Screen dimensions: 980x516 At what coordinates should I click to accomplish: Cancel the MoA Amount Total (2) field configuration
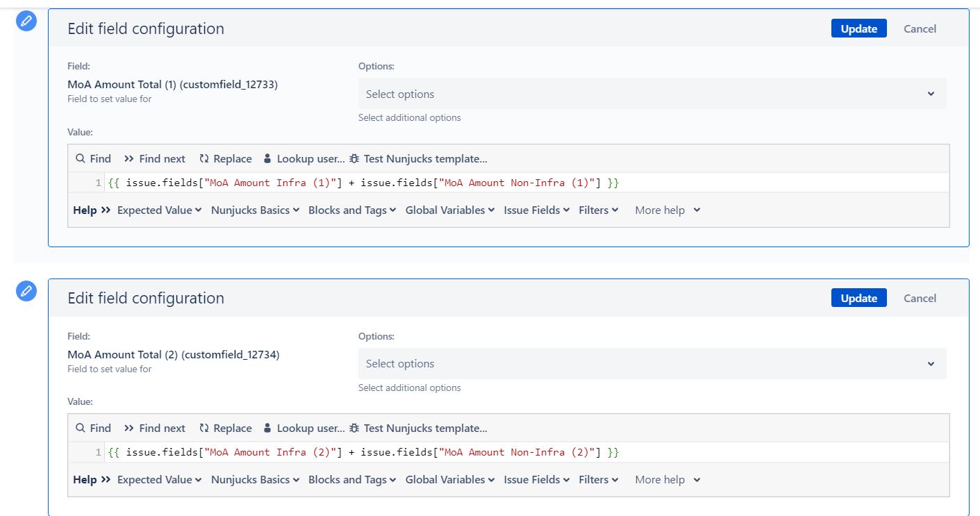920,298
